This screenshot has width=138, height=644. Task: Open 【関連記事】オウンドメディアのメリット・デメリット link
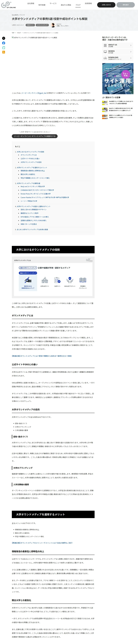[42, 543]
